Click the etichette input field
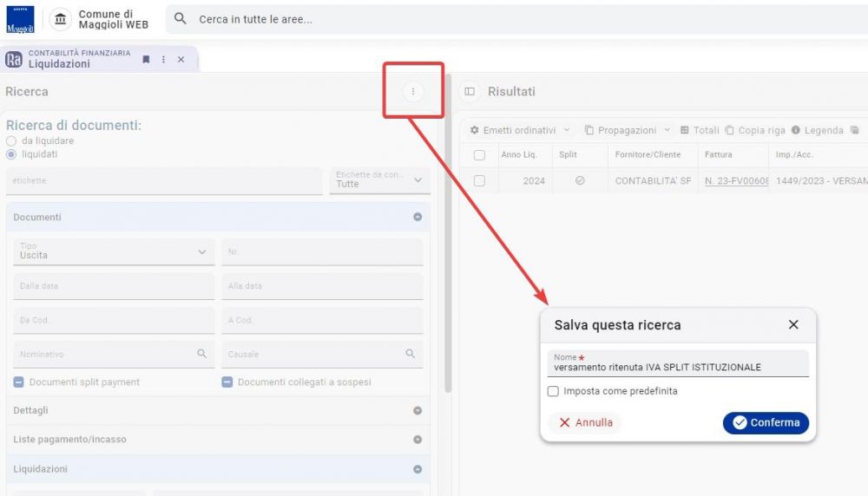868x496 pixels. (x=164, y=181)
